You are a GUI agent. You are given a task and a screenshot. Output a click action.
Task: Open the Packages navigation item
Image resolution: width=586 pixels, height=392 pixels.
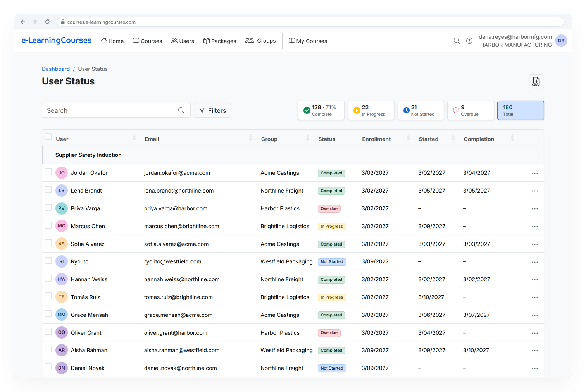click(x=220, y=41)
